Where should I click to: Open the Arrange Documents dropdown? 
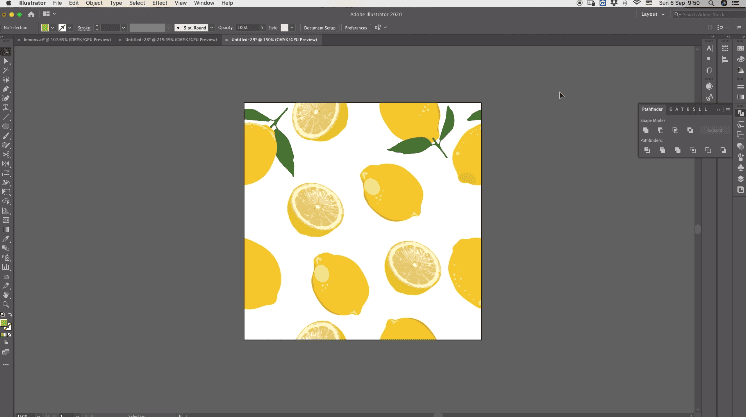coord(48,15)
